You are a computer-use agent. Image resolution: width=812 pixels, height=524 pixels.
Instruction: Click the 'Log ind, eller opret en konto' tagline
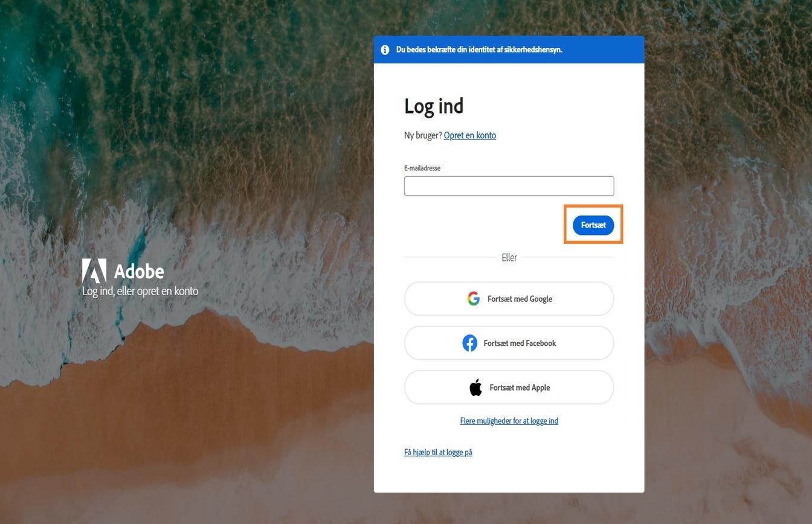click(140, 290)
